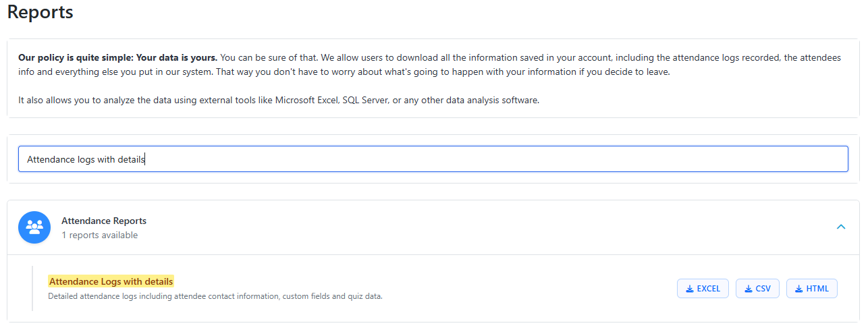Click the Attendance Reports people group icon

(34, 227)
